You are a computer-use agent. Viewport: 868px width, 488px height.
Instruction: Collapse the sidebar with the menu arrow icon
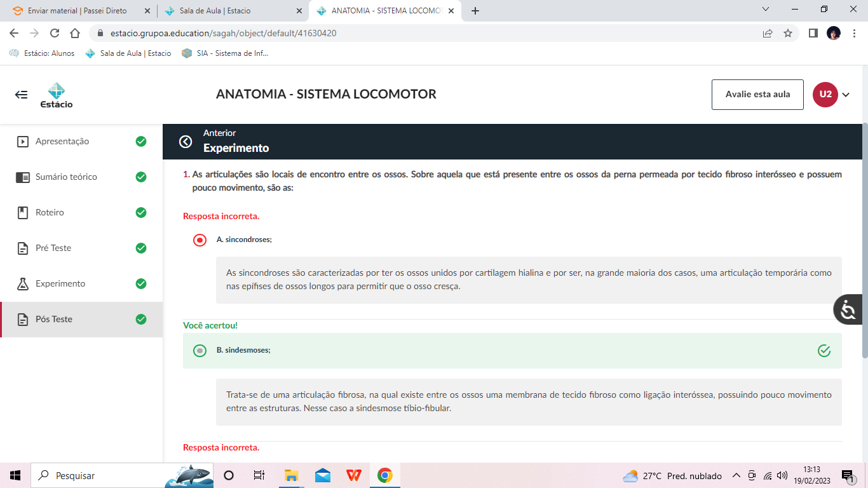click(22, 95)
